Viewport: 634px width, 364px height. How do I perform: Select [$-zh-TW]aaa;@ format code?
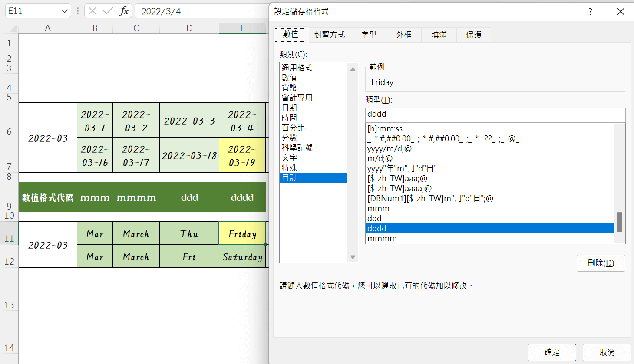pyautogui.click(x=490, y=178)
